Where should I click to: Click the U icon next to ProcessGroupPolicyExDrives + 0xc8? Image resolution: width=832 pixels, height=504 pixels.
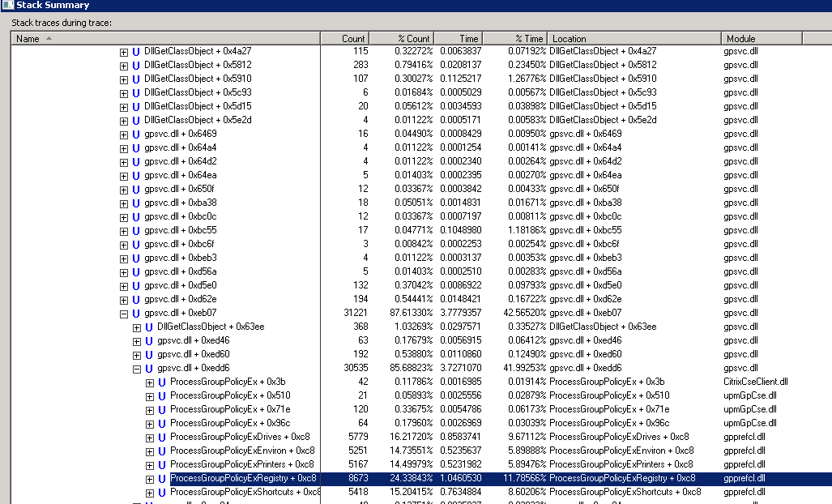click(162, 437)
